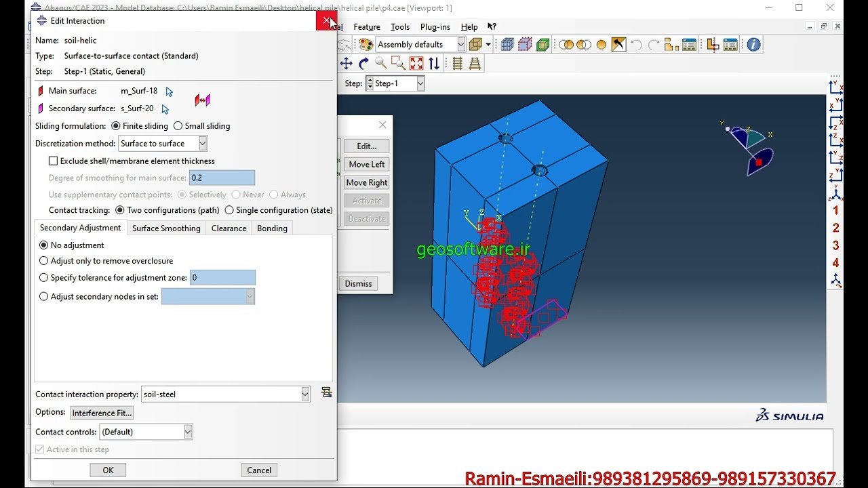The image size is (868, 488).
Task: Open create interaction property icon
Action: [327, 393]
